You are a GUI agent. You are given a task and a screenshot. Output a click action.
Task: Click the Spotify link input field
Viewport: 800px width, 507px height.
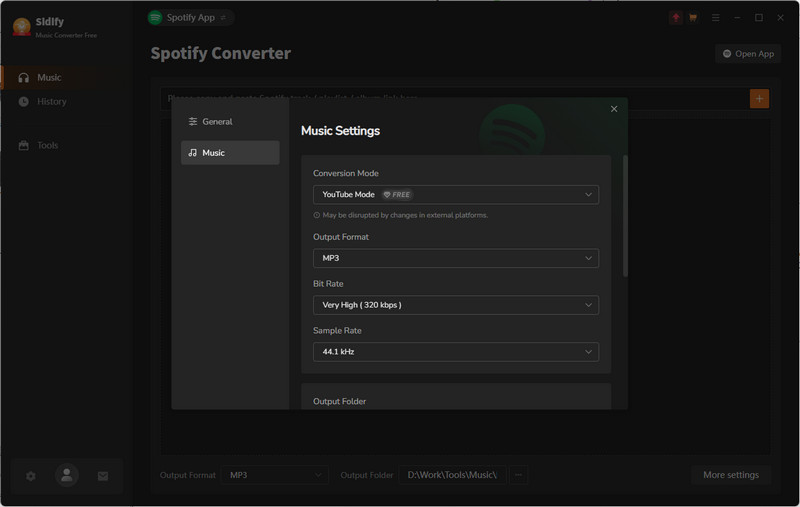coord(454,98)
